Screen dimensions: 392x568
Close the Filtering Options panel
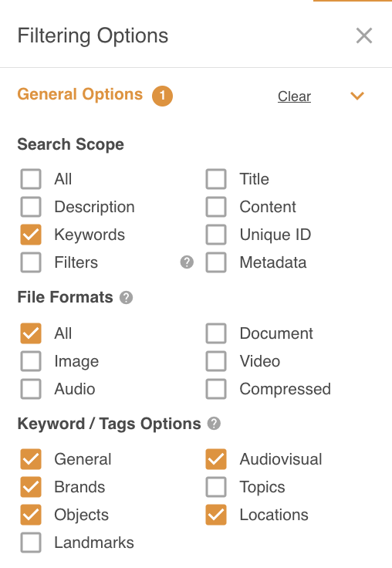pos(364,35)
